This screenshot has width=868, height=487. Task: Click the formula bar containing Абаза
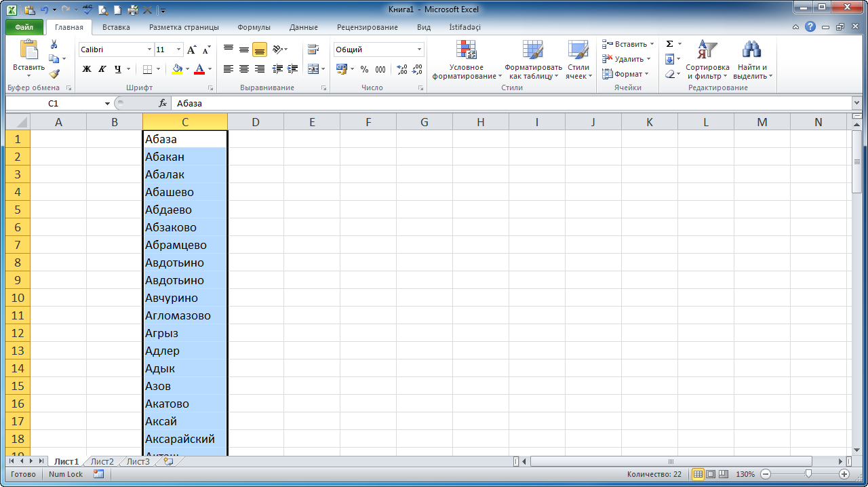point(511,103)
